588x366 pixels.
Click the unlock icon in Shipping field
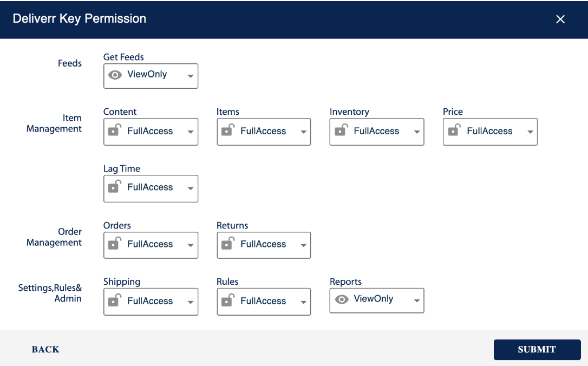tap(114, 300)
